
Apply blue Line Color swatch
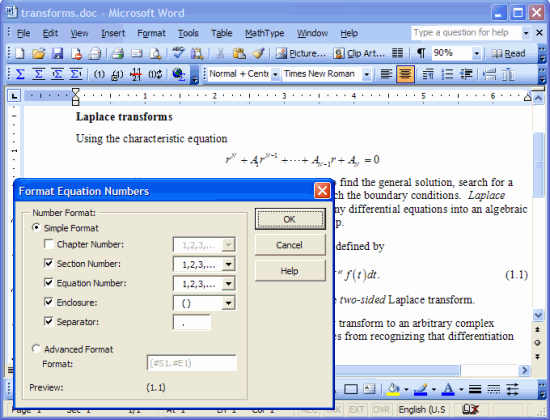pos(421,389)
